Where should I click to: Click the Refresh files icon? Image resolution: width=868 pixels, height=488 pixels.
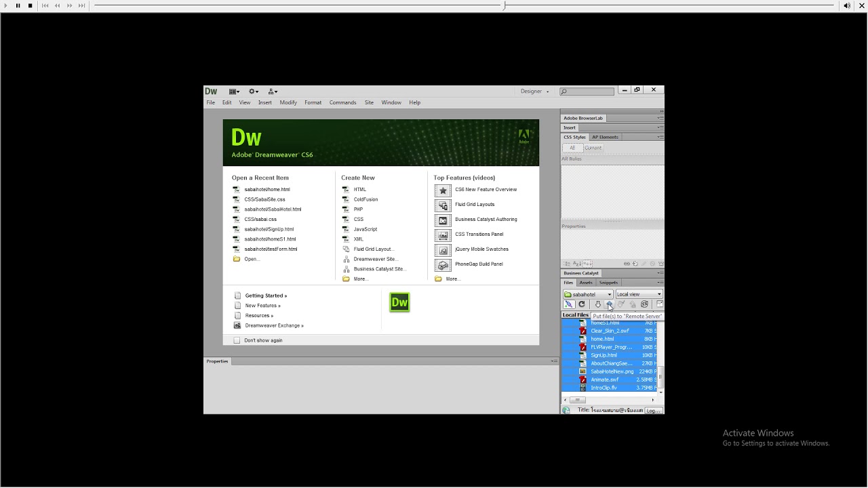coord(582,304)
